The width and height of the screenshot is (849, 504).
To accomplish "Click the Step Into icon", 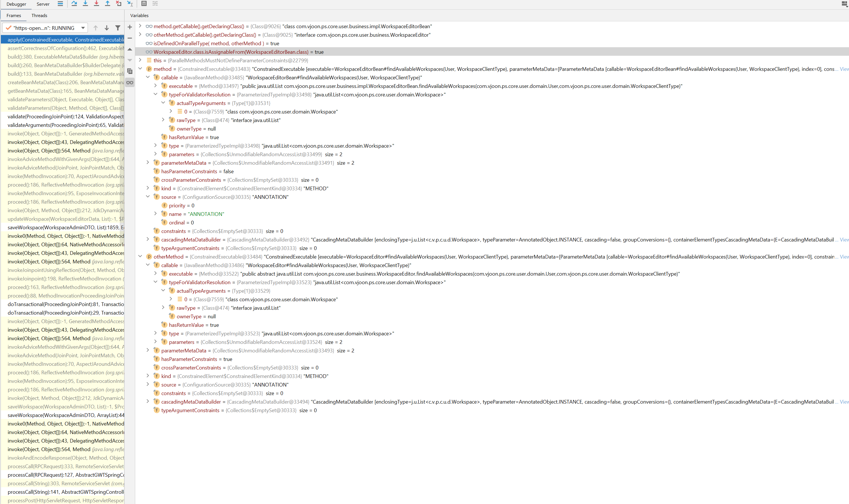I will (85, 4).
